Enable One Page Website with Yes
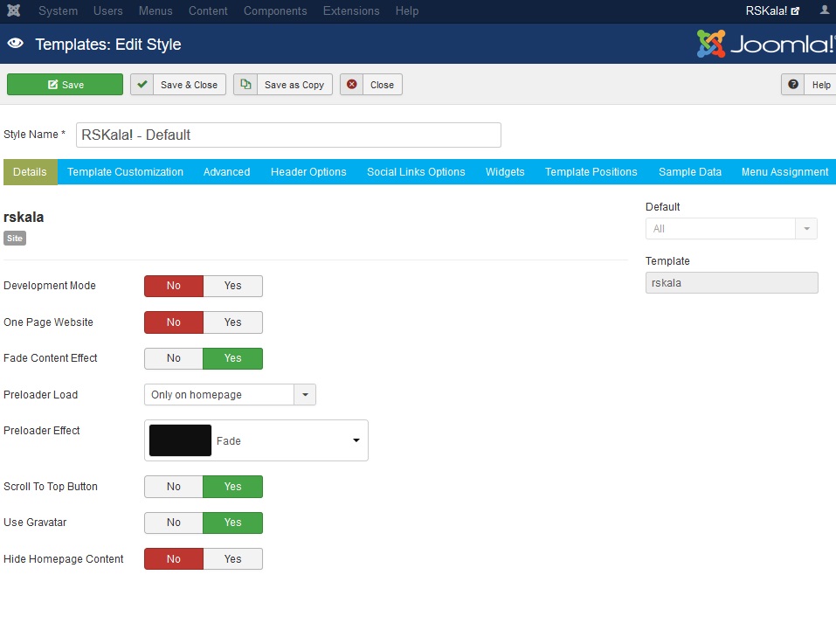 (233, 322)
